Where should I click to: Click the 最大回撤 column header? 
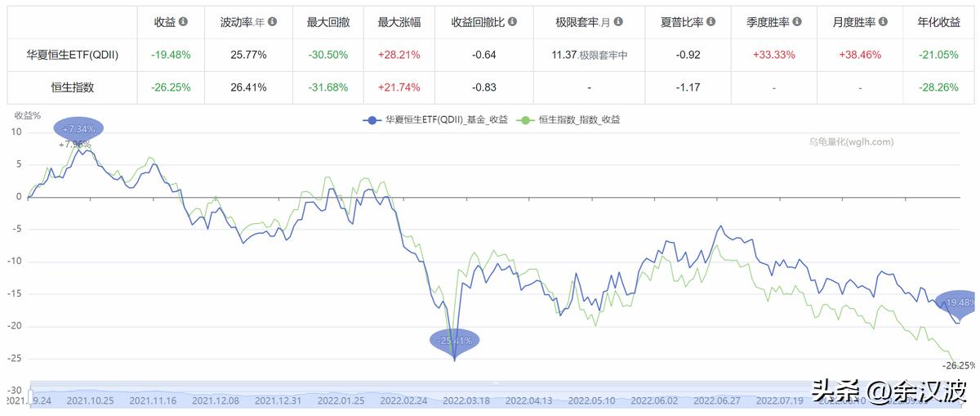point(329,22)
